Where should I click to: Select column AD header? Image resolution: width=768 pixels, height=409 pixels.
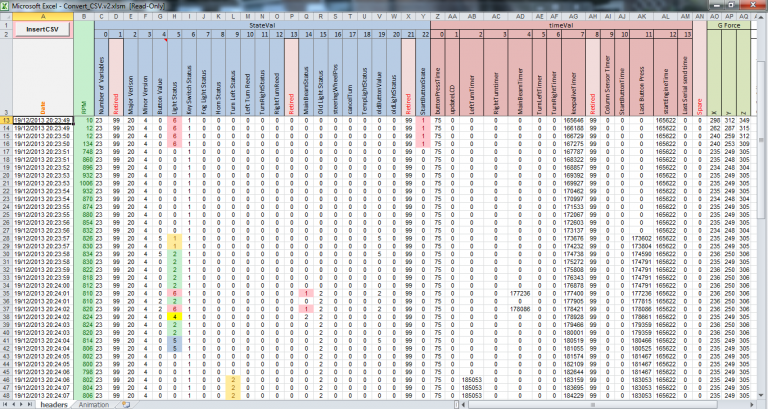coord(520,16)
